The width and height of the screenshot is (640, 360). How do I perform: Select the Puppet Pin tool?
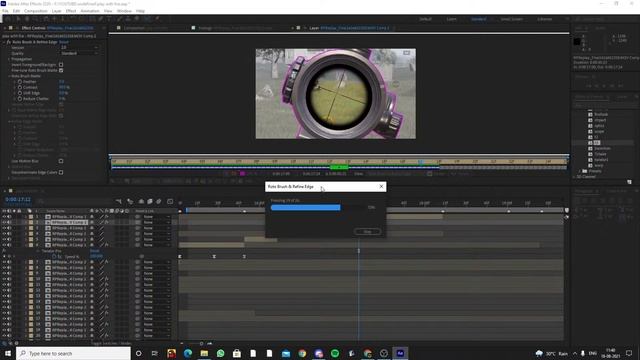(x=157, y=19)
